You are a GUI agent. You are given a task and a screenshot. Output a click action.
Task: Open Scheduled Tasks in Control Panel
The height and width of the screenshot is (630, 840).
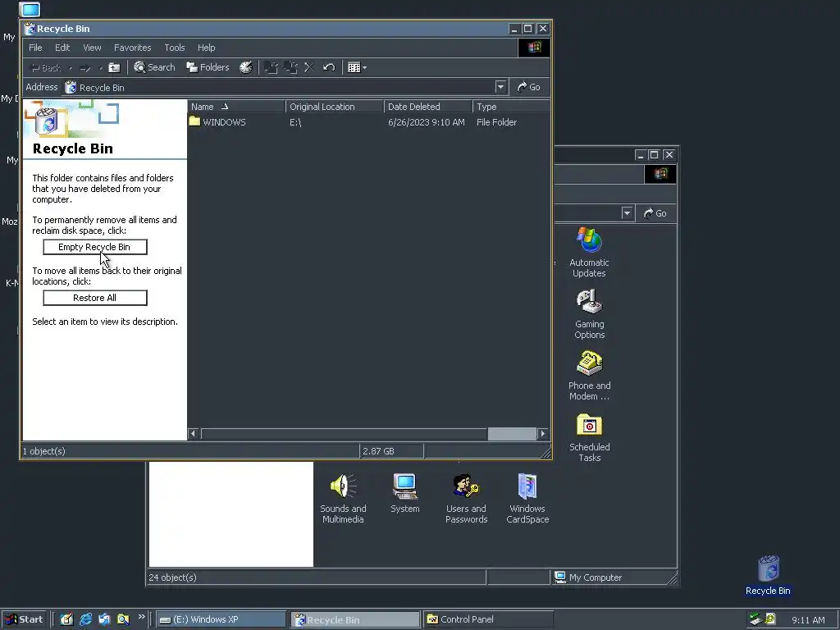[589, 436]
